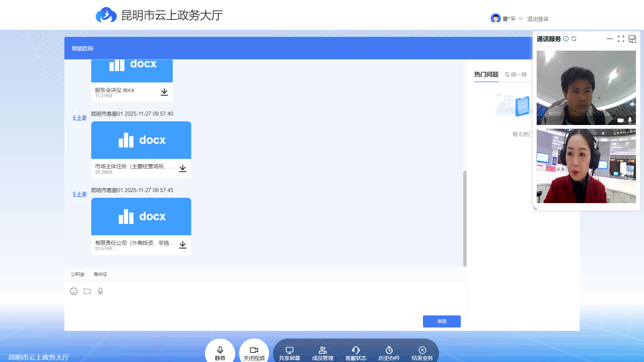Expand the 董*平 user dropdown
Image resolution: width=644 pixels, height=362 pixels.
click(x=521, y=19)
